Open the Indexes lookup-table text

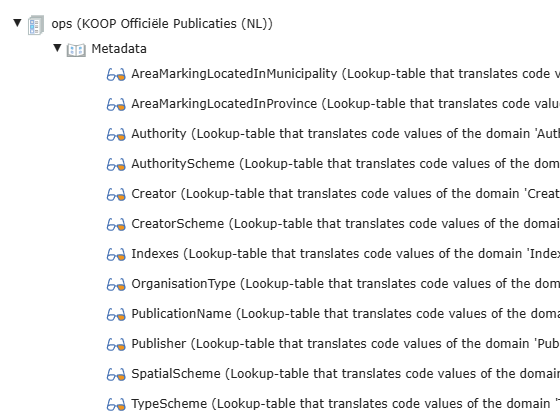[345, 254]
